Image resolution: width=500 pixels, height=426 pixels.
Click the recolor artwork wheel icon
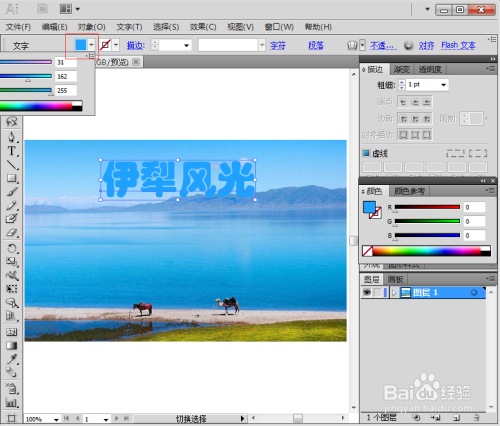click(x=409, y=45)
